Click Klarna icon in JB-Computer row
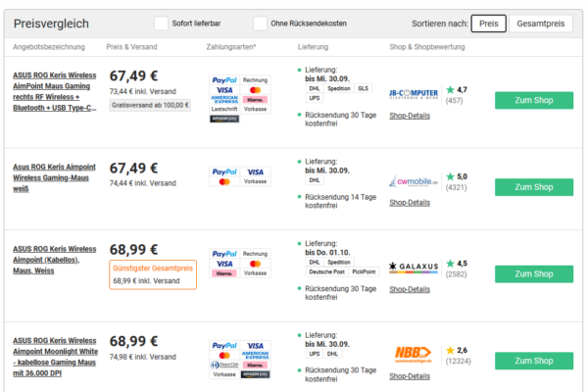This screenshot has height=392, width=588. (255, 99)
